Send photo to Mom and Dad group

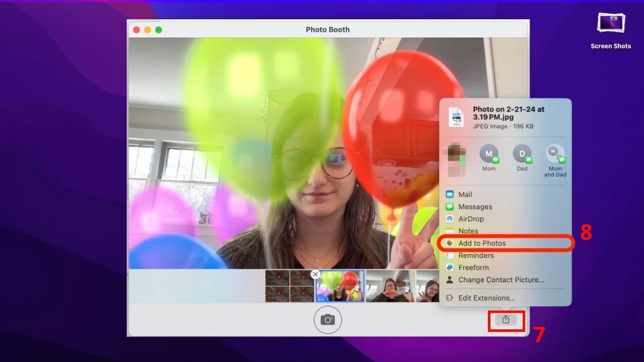click(x=555, y=160)
